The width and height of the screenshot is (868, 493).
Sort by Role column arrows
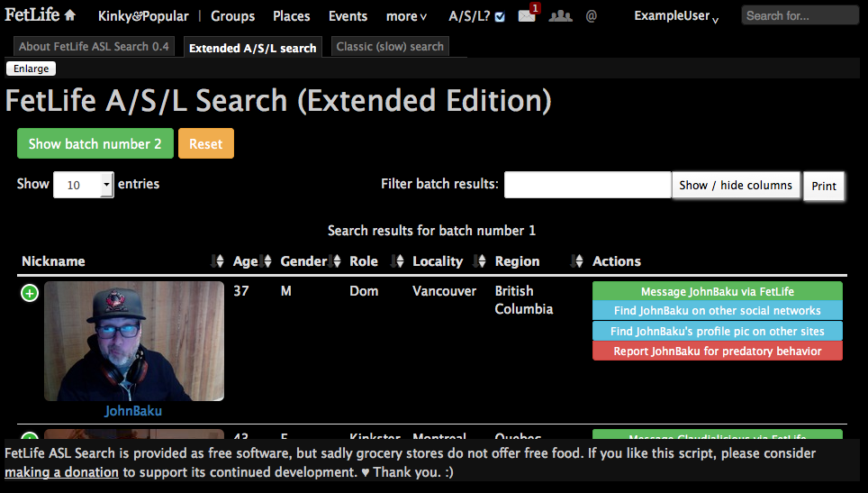(397, 260)
